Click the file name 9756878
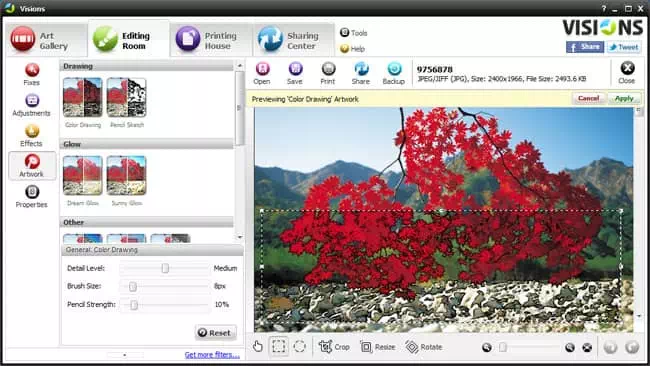 [x=434, y=69]
